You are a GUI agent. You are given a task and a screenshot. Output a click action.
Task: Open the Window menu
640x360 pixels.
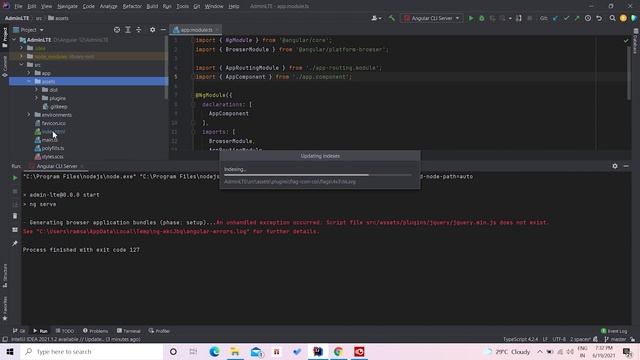214,6
